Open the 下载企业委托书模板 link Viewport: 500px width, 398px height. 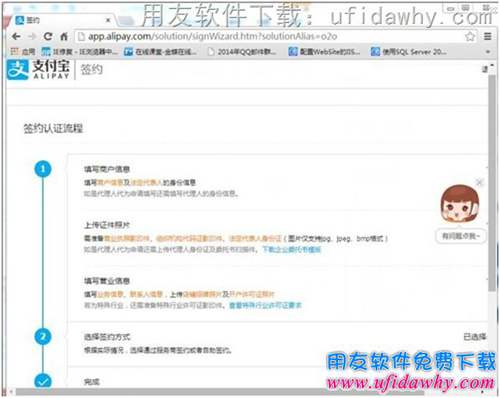292,249
